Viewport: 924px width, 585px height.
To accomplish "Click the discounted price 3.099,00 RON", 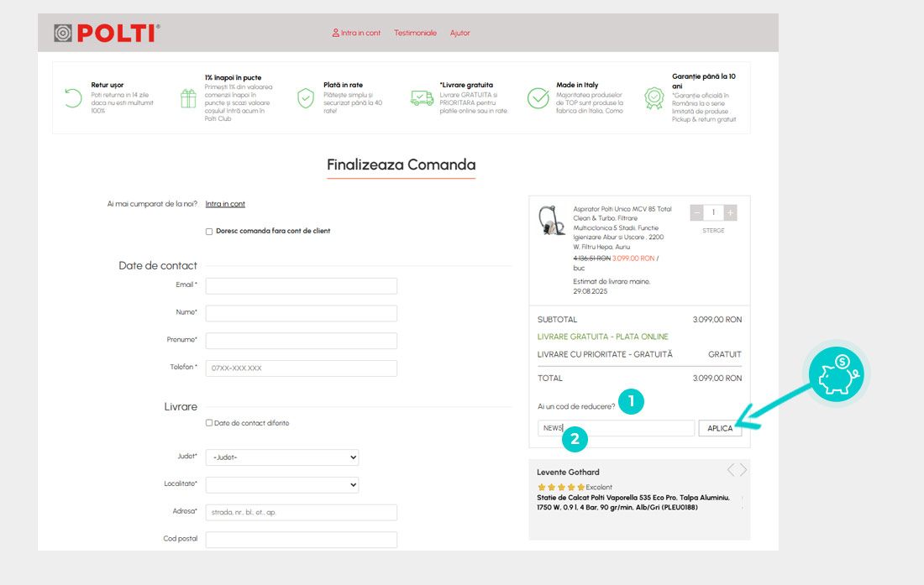I will (633, 259).
